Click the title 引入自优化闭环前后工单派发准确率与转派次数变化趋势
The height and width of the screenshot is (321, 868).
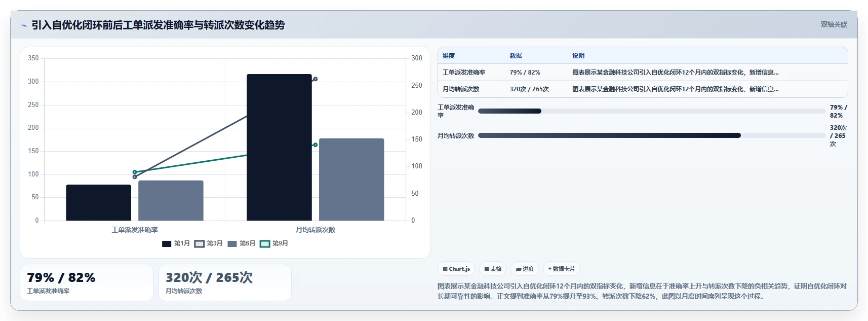[158, 25]
